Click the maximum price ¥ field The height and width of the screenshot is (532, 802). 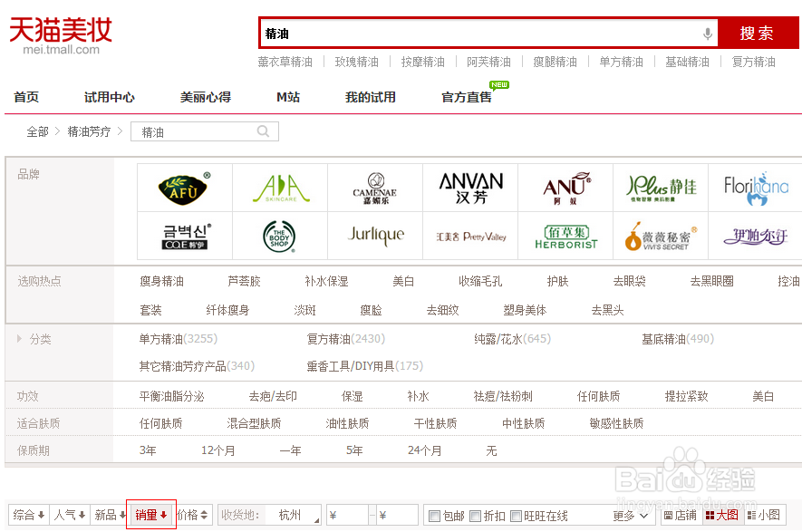click(398, 515)
